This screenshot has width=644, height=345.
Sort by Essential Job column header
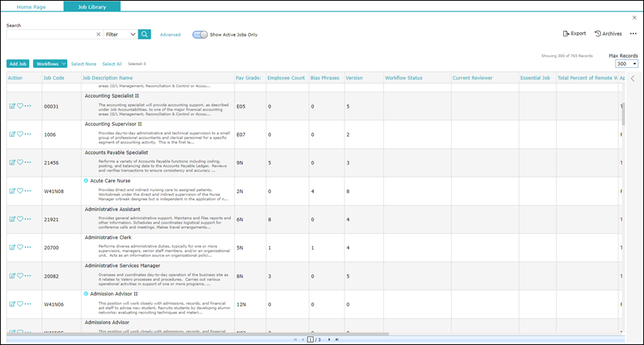(535, 78)
